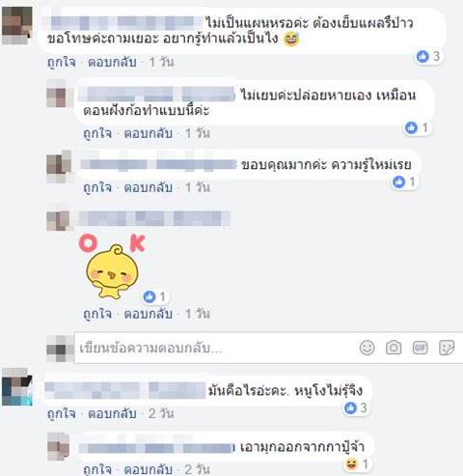Reply to the OK sticker comment
The width and height of the screenshot is (463, 476).
[x=149, y=314]
